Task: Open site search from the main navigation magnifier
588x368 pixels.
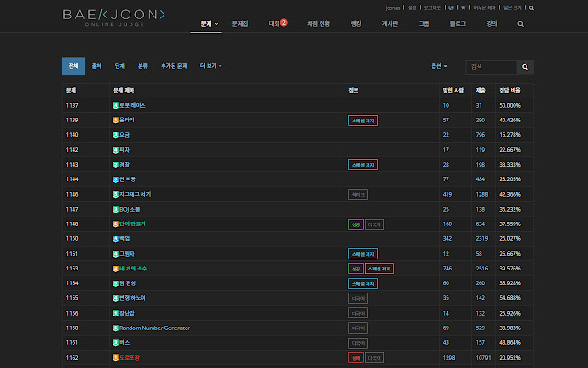Action: click(x=521, y=24)
